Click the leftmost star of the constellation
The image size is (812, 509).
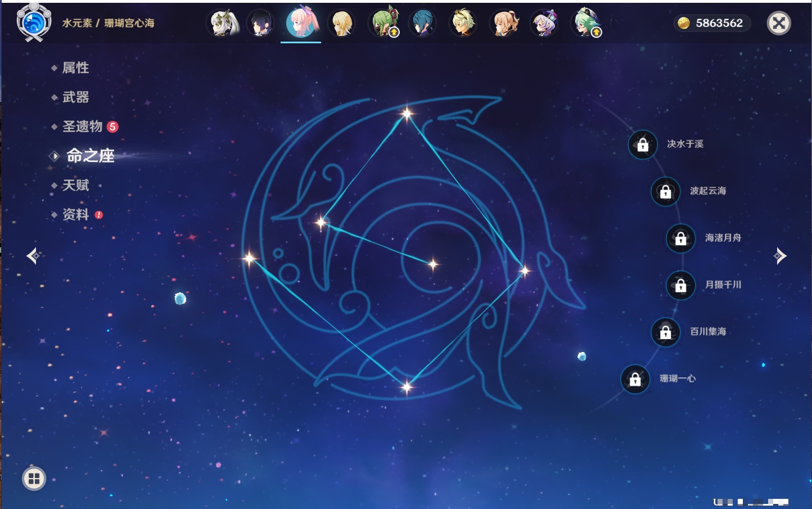point(249,259)
